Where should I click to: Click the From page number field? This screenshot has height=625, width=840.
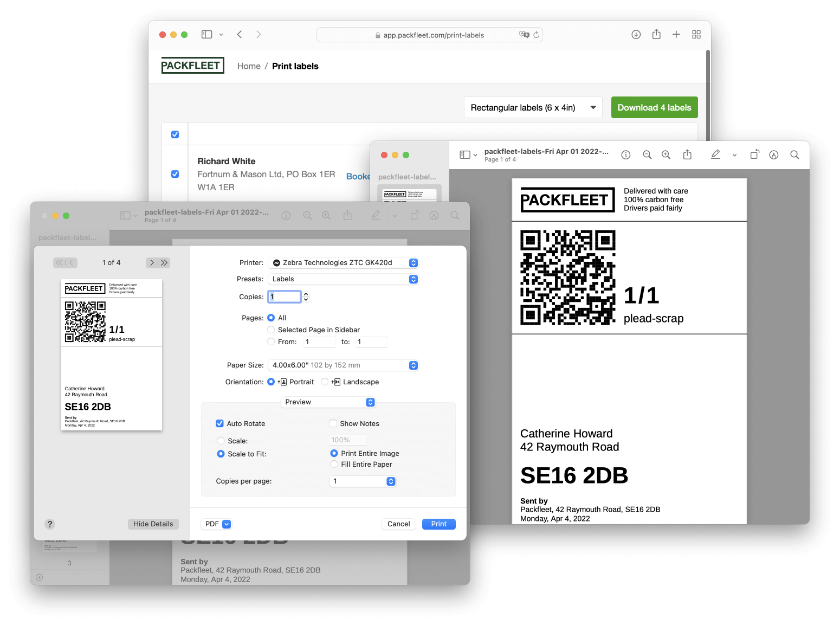coord(320,342)
